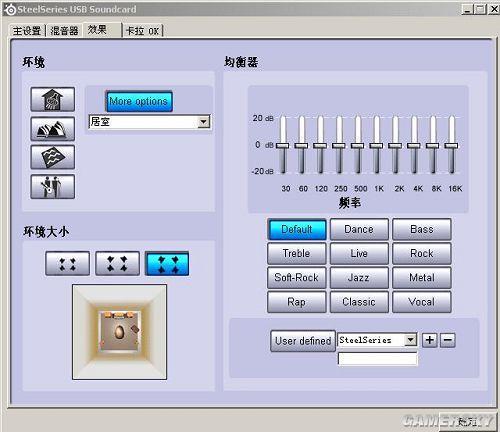Select the house environment icon
The image size is (500, 432).
pos(53,99)
